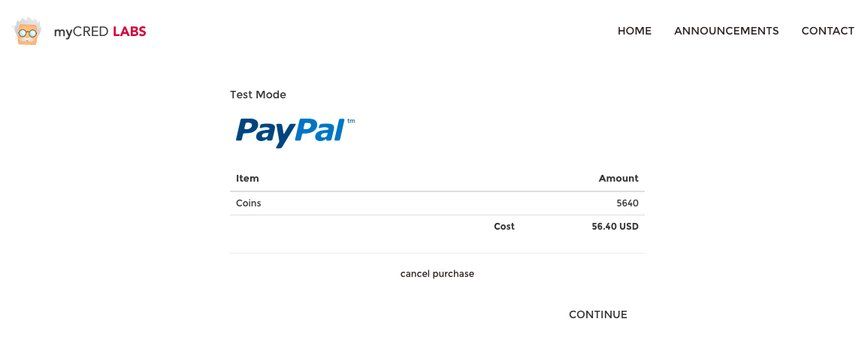Click the Item column header
This screenshot has height=364, width=868.
[247, 179]
